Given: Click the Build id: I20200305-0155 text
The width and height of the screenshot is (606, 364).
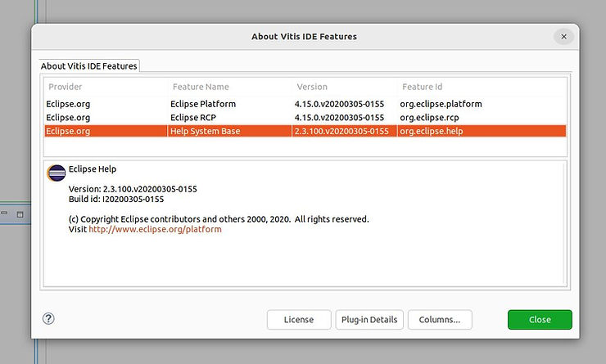Looking at the screenshot, I should point(116,199).
